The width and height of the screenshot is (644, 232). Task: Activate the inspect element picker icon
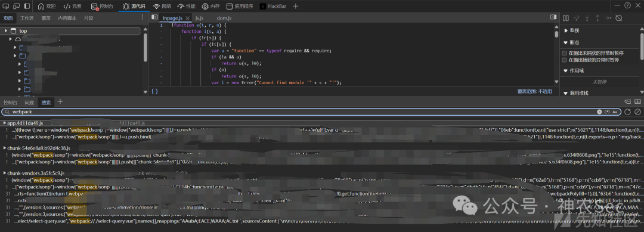6,6
